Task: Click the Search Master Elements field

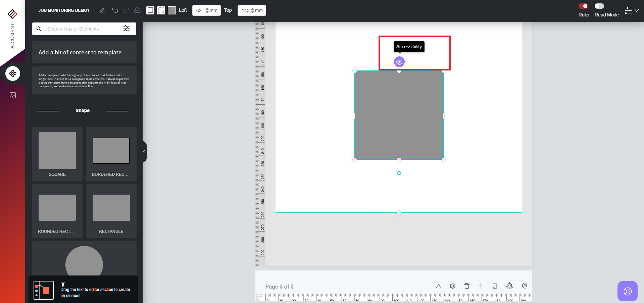Action: (x=82, y=29)
